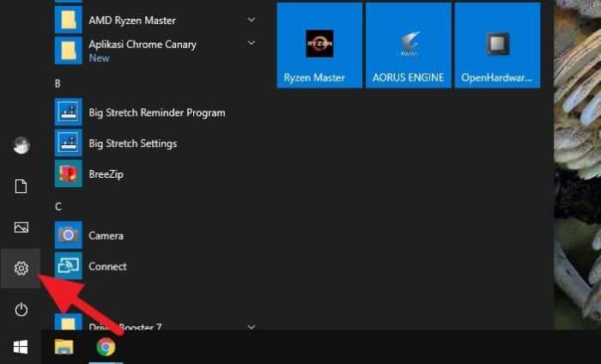Open the user account avatar
Image resolution: width=601 pixels, height=364 pixels.
coord(21,146)
